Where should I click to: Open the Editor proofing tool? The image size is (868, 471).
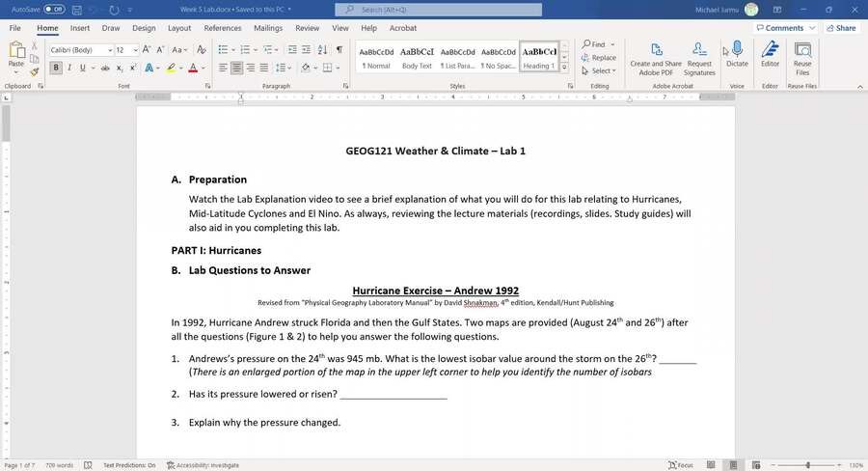point(770,54)
